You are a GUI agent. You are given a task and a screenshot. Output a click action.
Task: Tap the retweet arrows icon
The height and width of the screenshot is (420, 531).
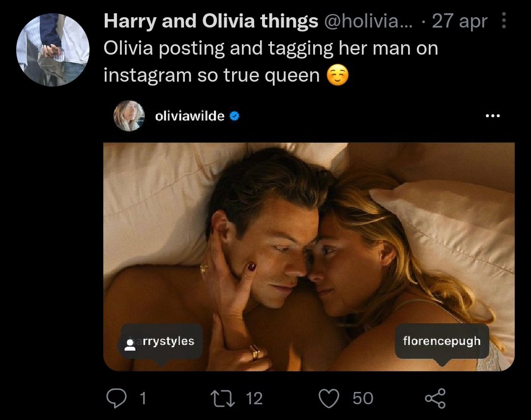(223, 398)
